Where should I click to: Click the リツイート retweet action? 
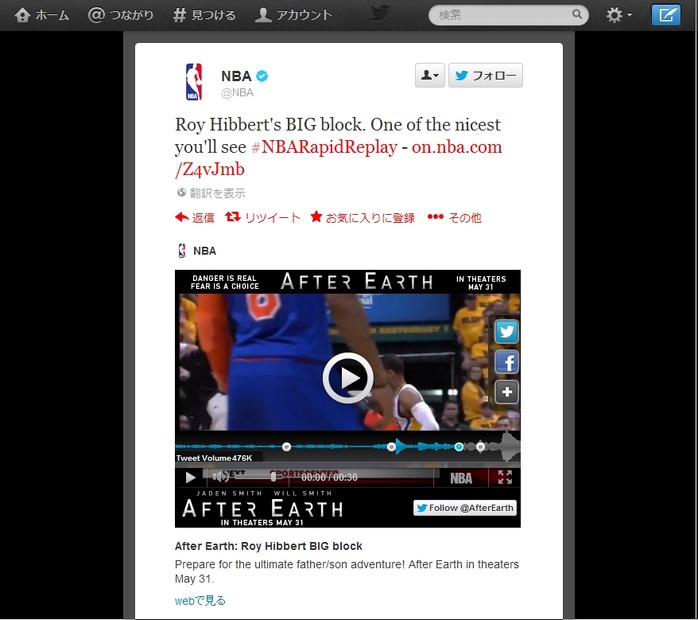[x=263, y=218]
